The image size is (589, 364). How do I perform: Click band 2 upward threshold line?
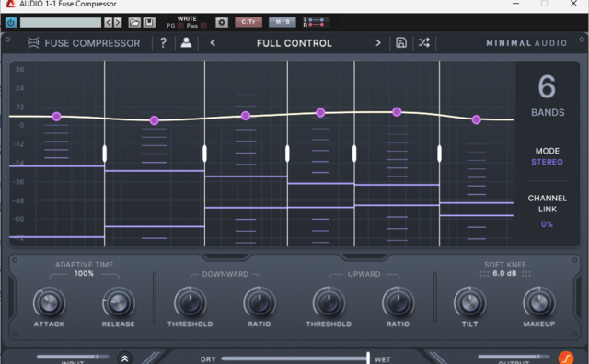[x=155, y=226]
